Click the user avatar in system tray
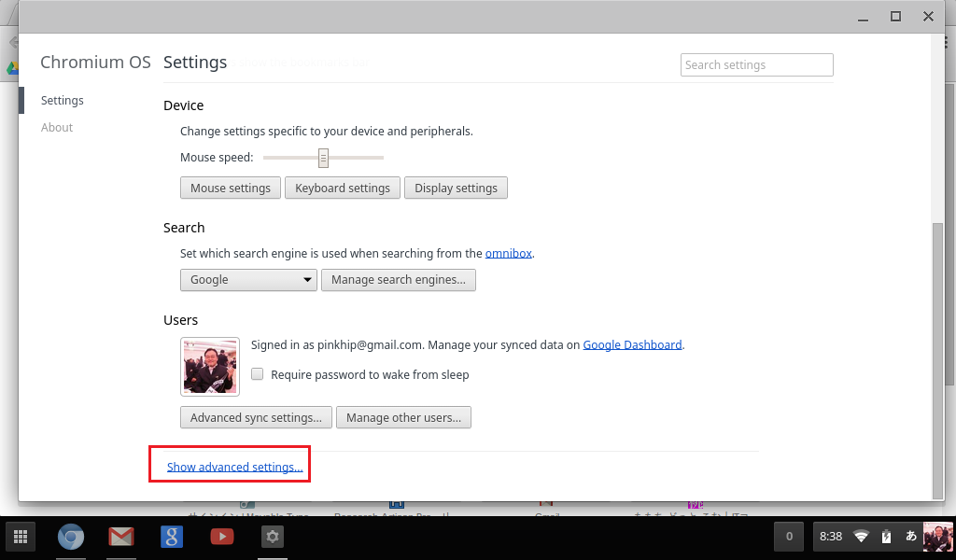The height and width of the screenshot is (560, 956). point(937,537)
